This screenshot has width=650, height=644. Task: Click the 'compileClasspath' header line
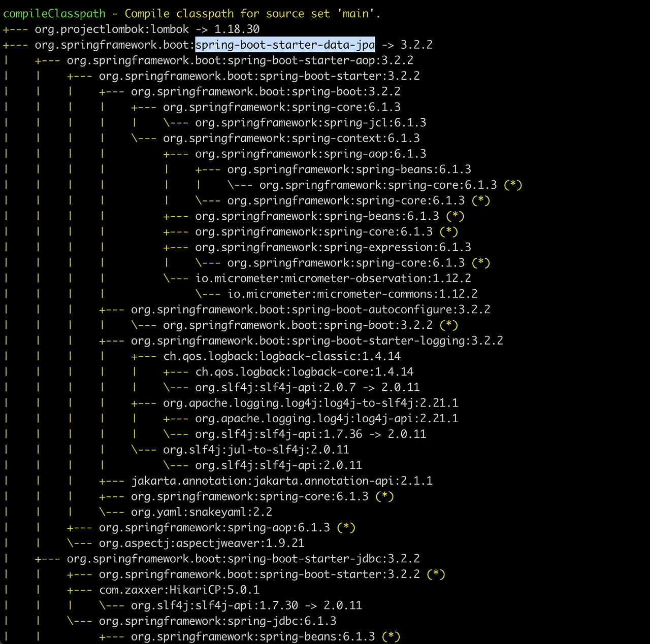191,14
